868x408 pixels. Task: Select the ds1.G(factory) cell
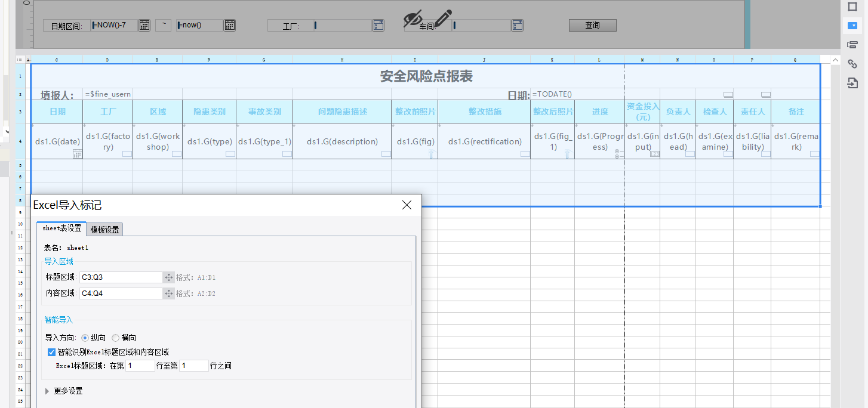pos(107,141)
